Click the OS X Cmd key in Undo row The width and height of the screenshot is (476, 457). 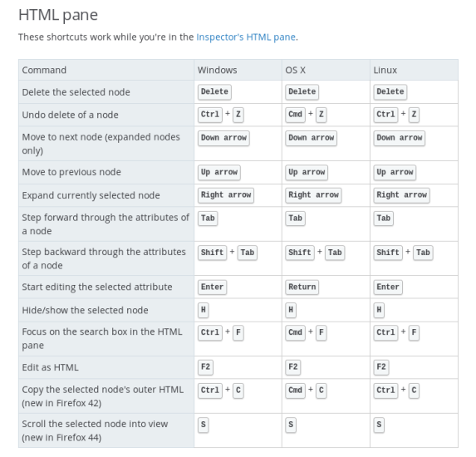(295, 115)
